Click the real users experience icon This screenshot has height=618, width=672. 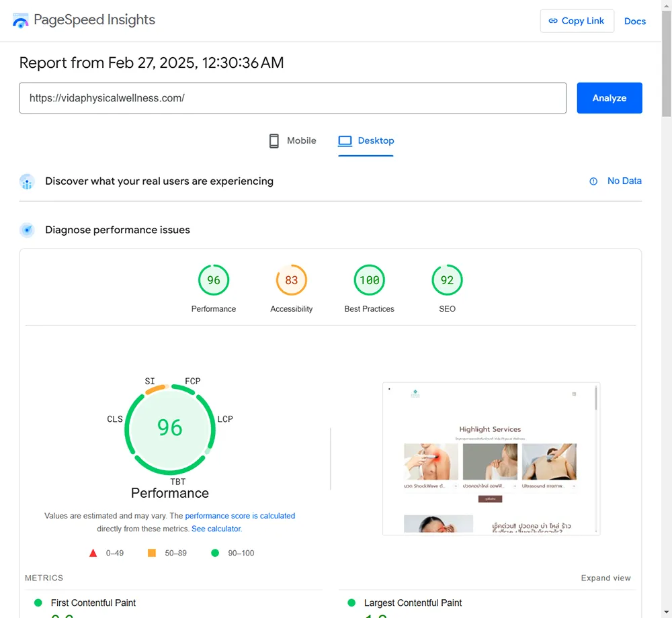click(x=27, y=181)
